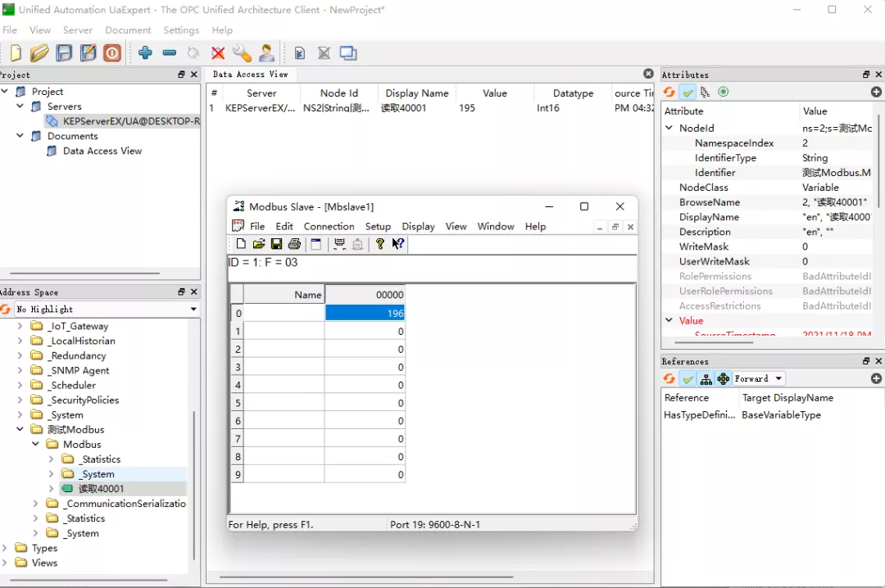Image resolution: width=885 pixels, height=588 pixels.
Task: Click the question mark About icon in Modbus Slave
Action: (x=379, y=244)
